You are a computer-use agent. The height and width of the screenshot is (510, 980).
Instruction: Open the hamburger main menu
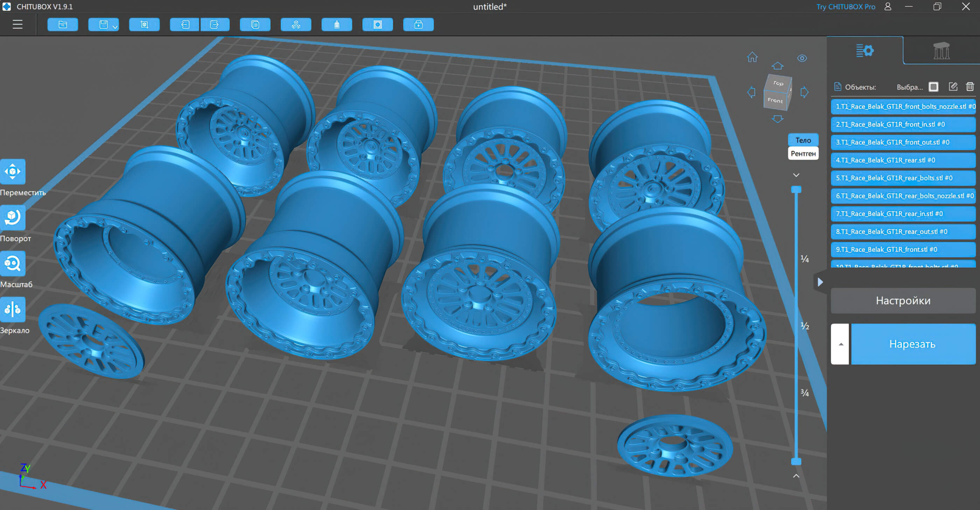pyautogui.click(x=17, y=25)
